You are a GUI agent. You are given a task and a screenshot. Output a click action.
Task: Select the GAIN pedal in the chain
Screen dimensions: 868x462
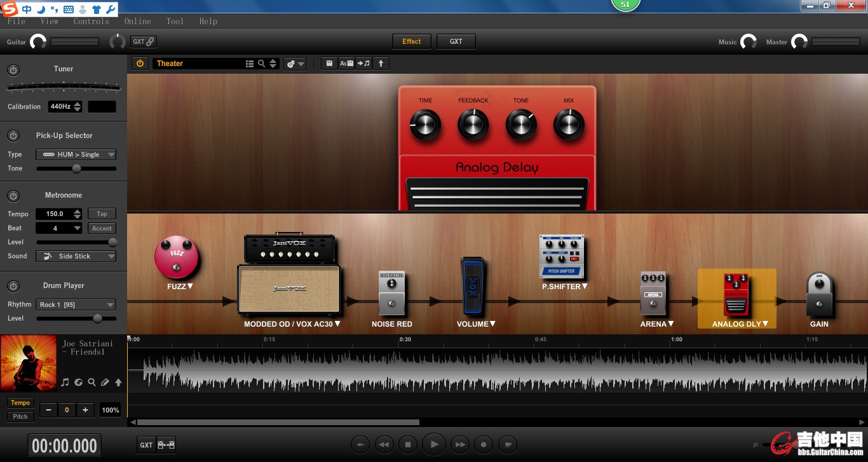coord(819,294)
